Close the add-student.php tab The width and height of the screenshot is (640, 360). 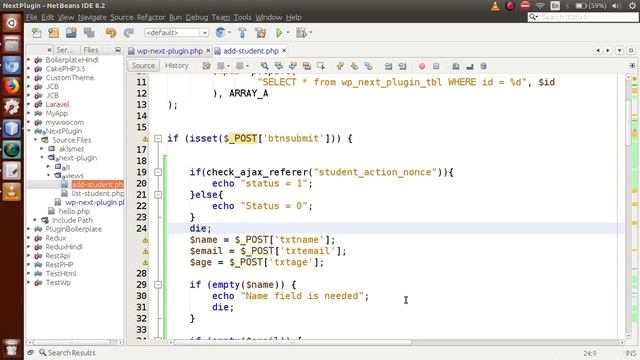(x=284, y=51)
